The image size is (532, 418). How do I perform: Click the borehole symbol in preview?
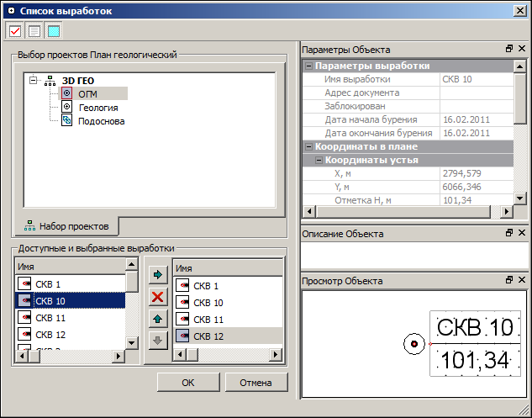414,344
